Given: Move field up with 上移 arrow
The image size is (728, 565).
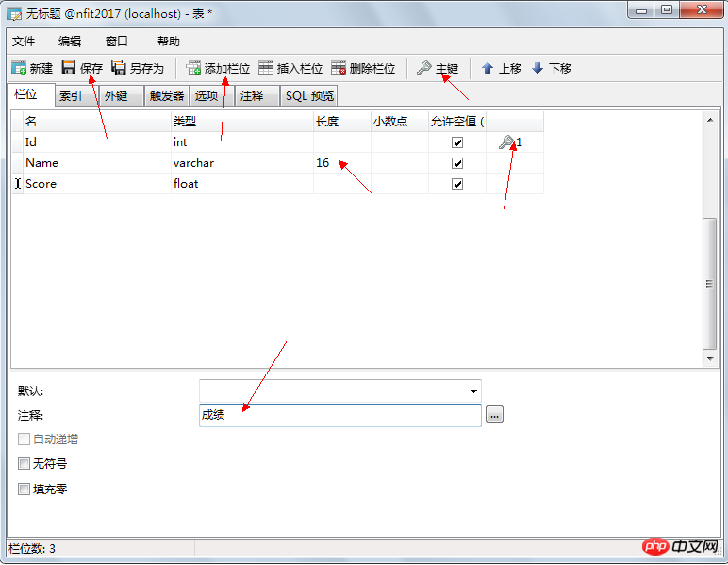Looking at the screenshot, I should (488, 68).
